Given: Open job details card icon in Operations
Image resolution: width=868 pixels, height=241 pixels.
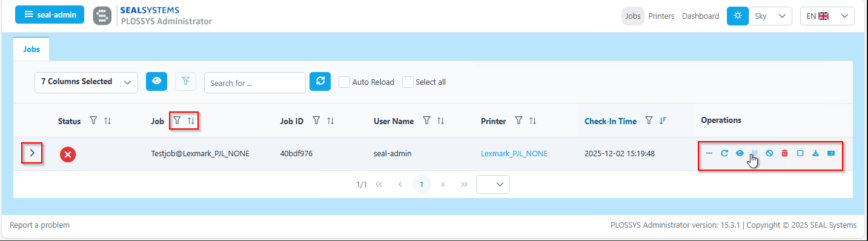Looking at the screenshot, I should (x=830, y=154).
